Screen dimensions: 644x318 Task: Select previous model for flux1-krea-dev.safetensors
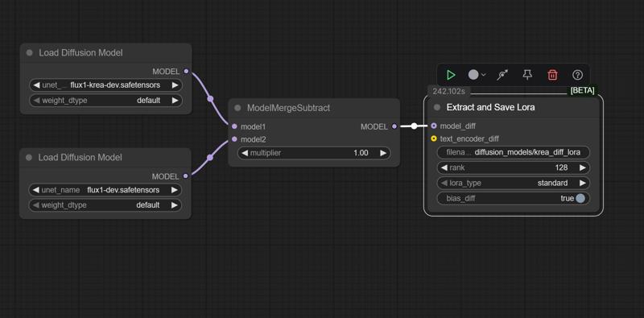pyautogui.click(x=36, y=85)
